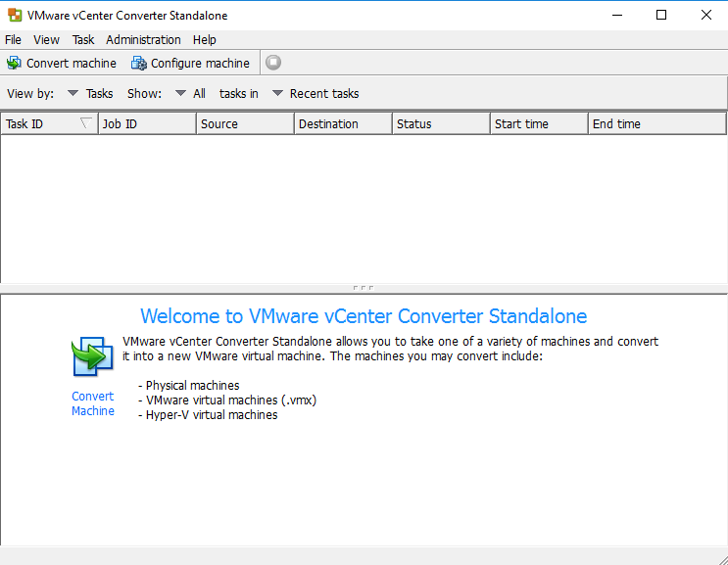The height and width of the screenshot is (565, 728).
Task: Click the 'VMware virtual machines (.vmx)' line
Action: tap(227, 400)
